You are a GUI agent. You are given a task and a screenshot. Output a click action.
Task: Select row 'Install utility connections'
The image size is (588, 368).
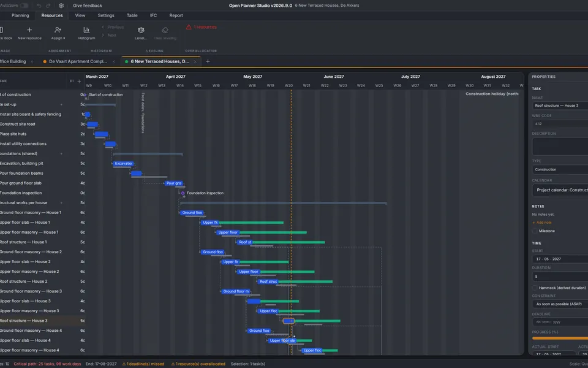point(42,144)
